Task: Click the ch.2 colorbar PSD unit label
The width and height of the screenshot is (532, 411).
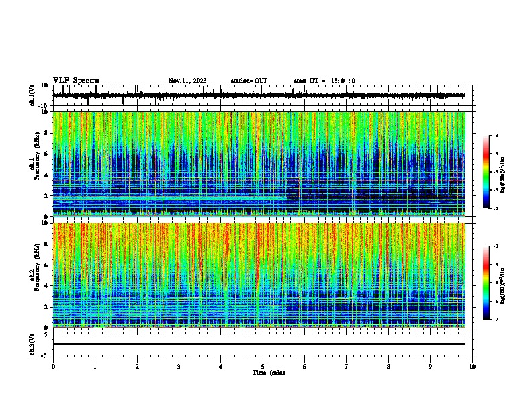Action: click(502, 286)
